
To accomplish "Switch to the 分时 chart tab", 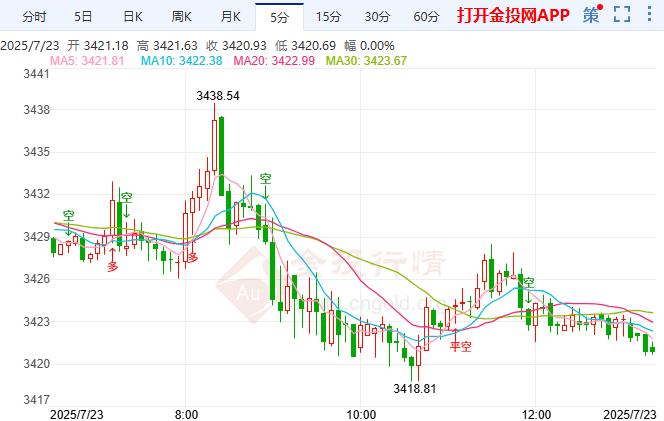I will [x=34, y=17].
